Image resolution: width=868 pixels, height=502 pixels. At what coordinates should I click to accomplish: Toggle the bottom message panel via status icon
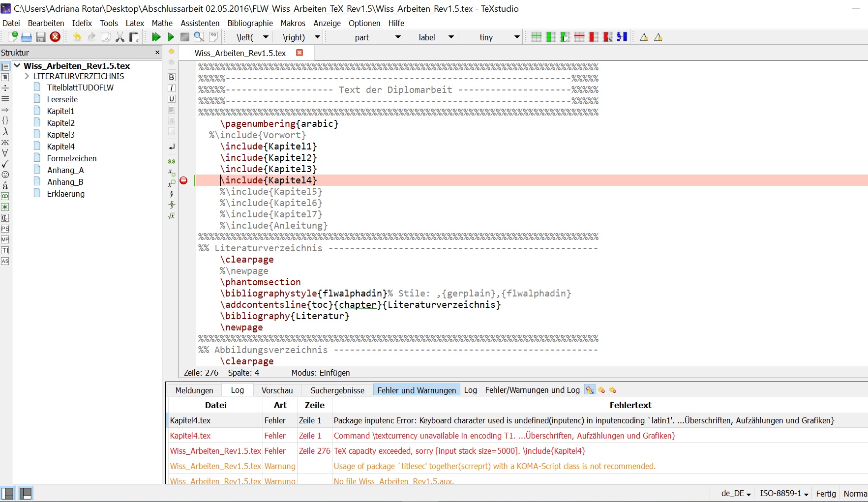pyautogui.click(x=26, y=493)
